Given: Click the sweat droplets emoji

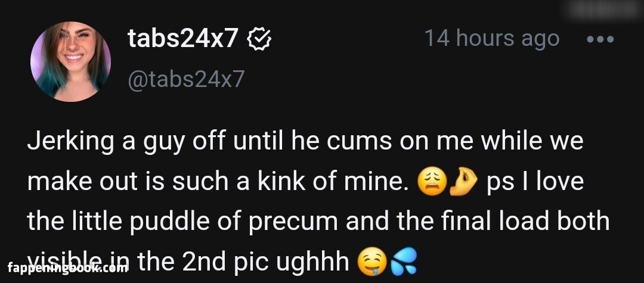Looking at the screenshot, I should [404, 262].
